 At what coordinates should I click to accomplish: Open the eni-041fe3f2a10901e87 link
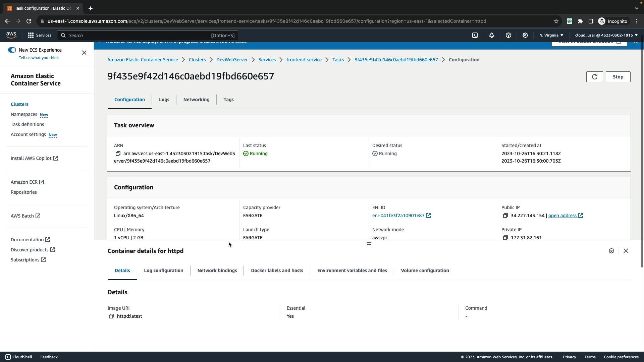pos(398,216)
